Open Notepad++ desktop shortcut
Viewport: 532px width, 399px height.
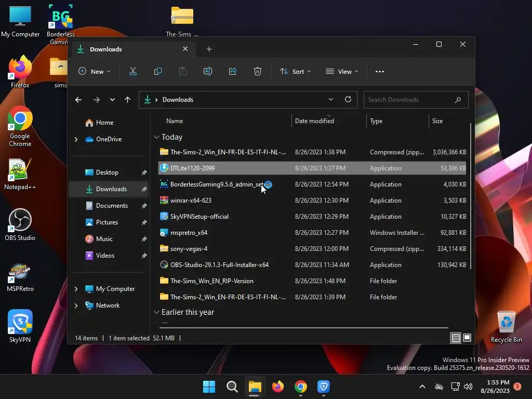(20, 174)
